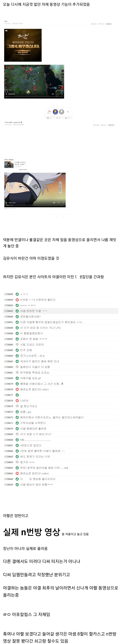Open the Kakashi video three-dot menu
The height and width of the screenshot is (644, 121).
pos(63,203)
